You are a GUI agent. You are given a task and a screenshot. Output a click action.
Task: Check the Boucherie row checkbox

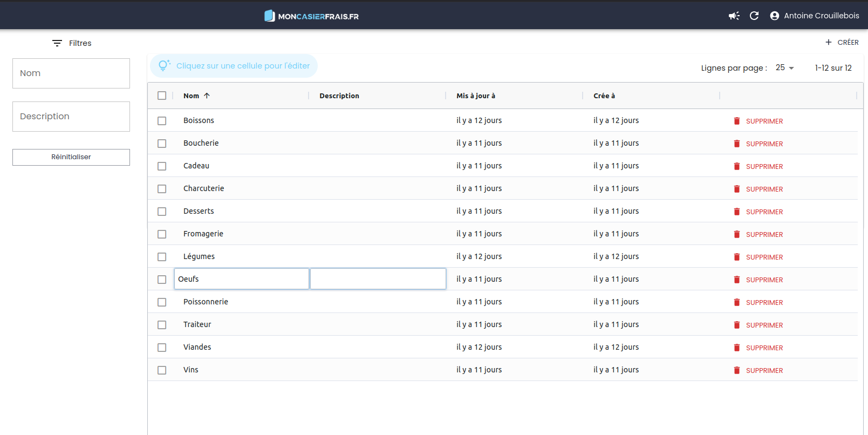162,144
